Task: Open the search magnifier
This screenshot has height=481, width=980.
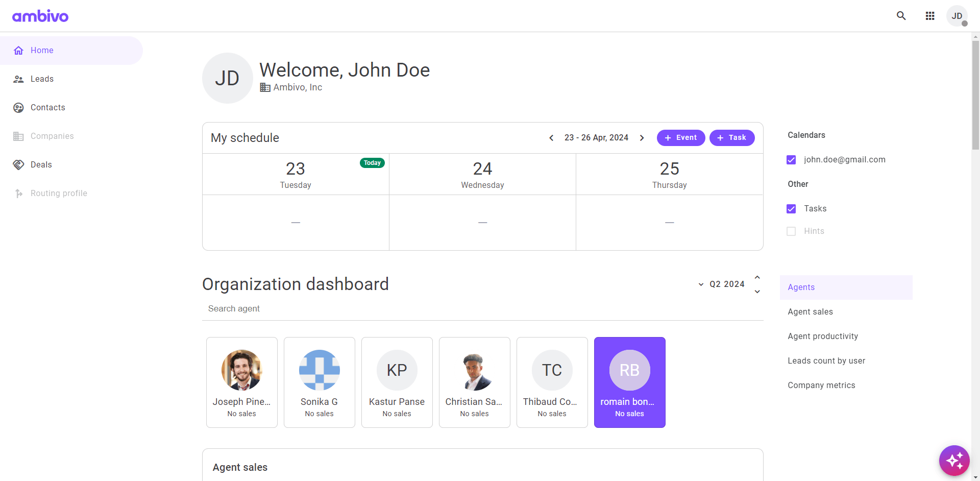Action: coord(901,15)
